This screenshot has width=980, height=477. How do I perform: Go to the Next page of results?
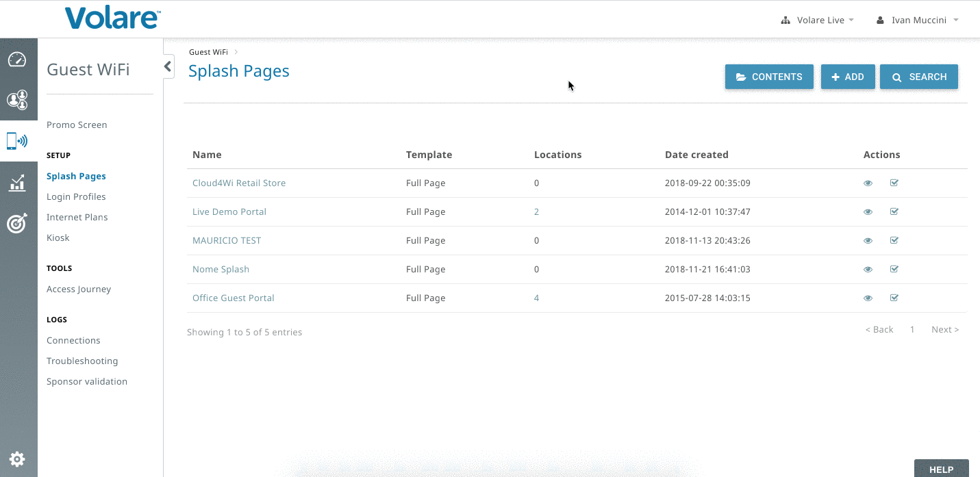pos(945,329)
